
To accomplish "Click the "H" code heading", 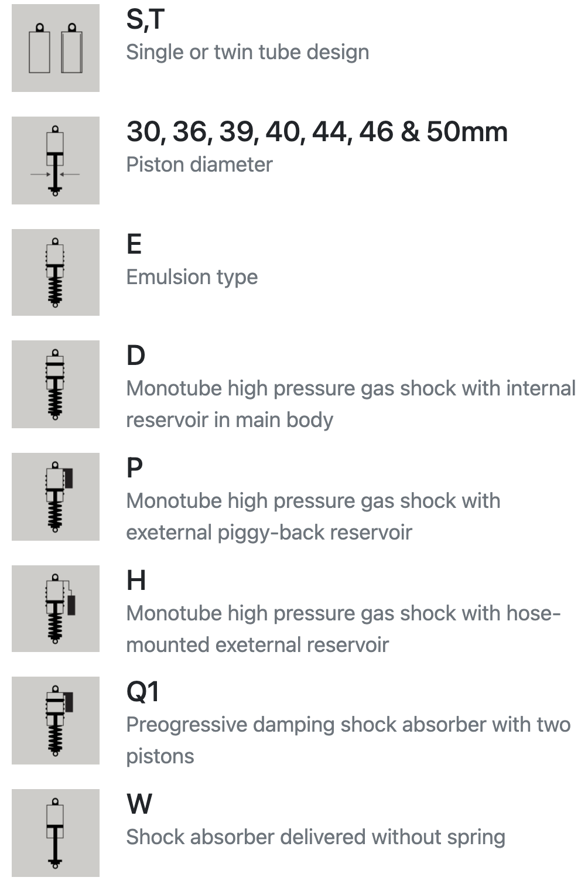I will coord(136,581).
